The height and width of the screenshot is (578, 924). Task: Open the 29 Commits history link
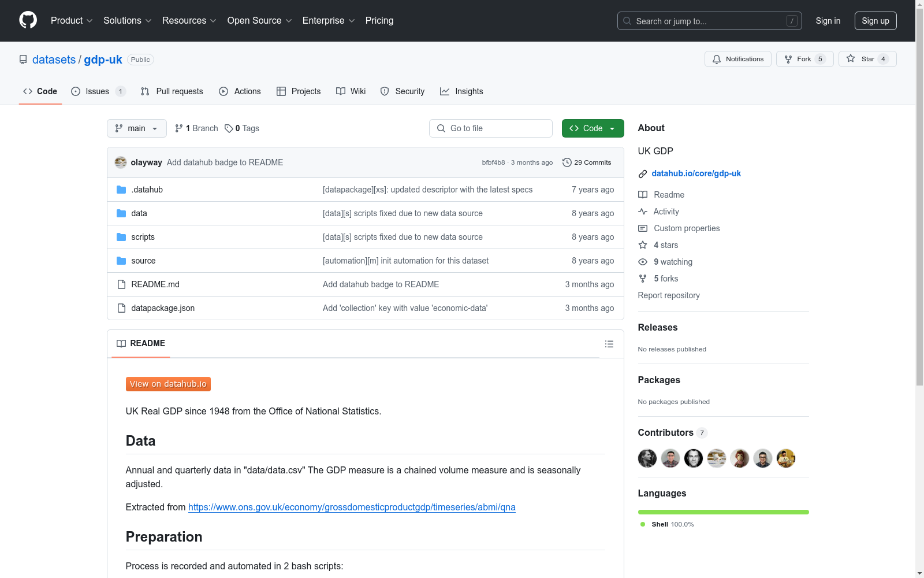pos(587,162)
